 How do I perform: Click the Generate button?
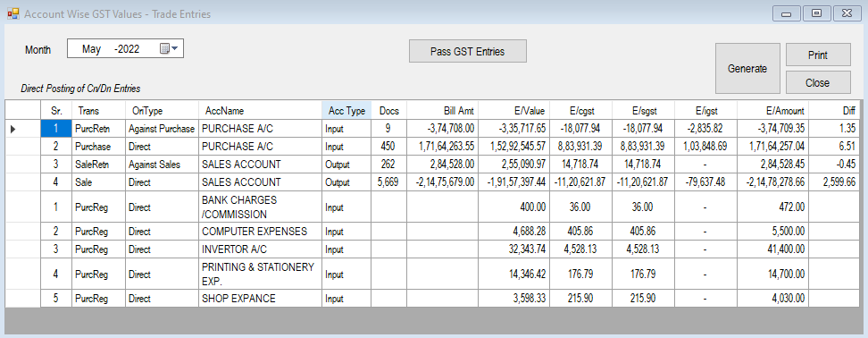click(x=747, y=69)
